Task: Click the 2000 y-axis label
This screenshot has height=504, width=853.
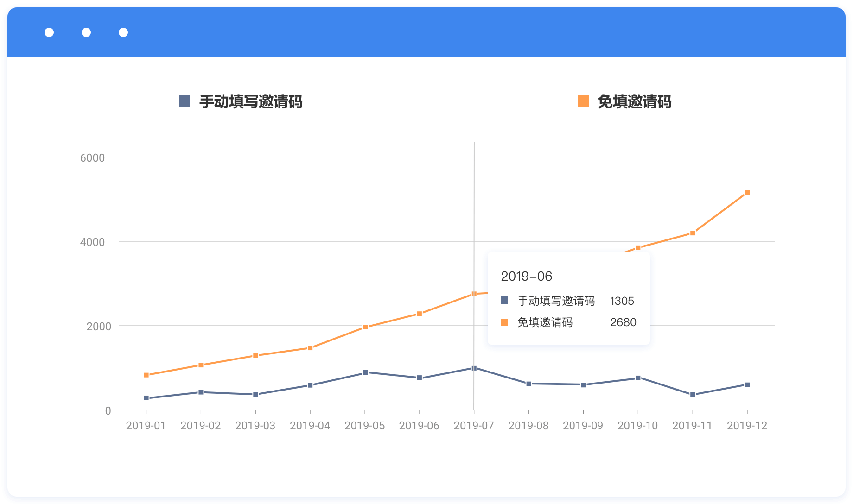Action: (99, 327)
